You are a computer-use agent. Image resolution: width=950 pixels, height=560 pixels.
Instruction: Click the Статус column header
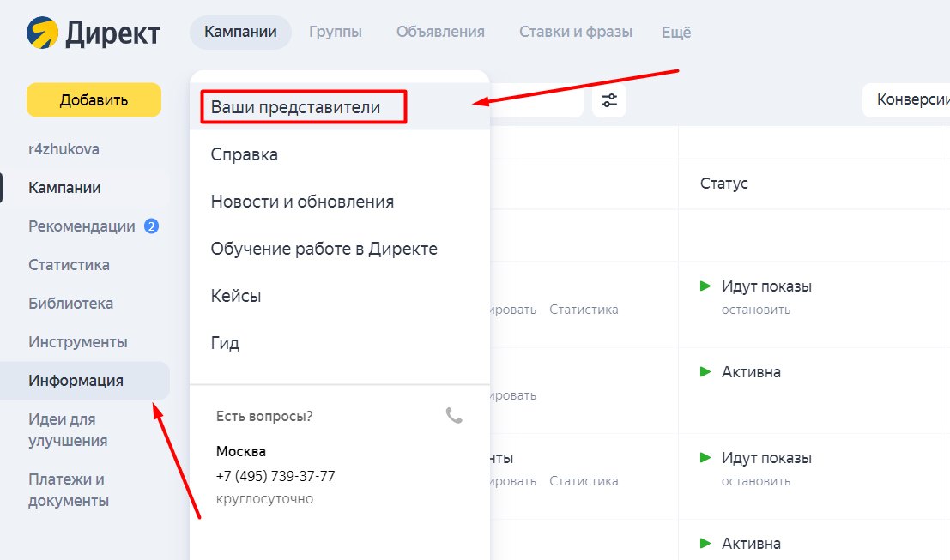tap(724, 184)
